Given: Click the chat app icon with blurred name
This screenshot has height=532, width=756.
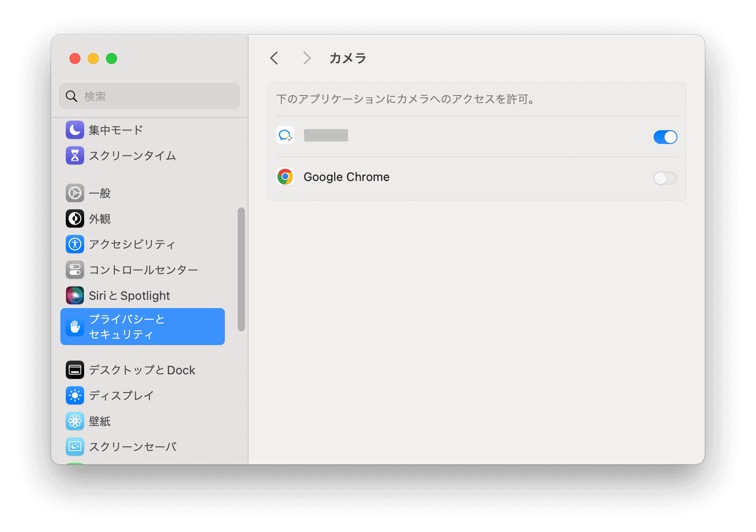Looking at the screenshot, I should [x=285, y=135].
